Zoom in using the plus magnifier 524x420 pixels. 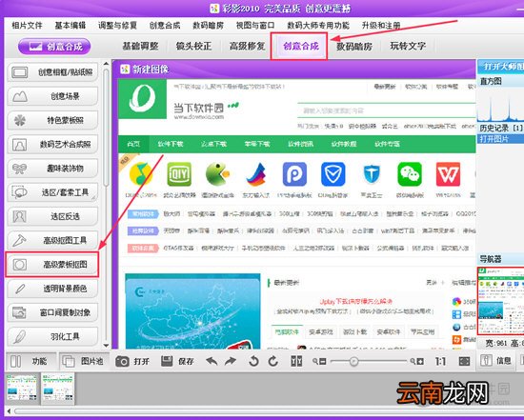tap(417, 361)
